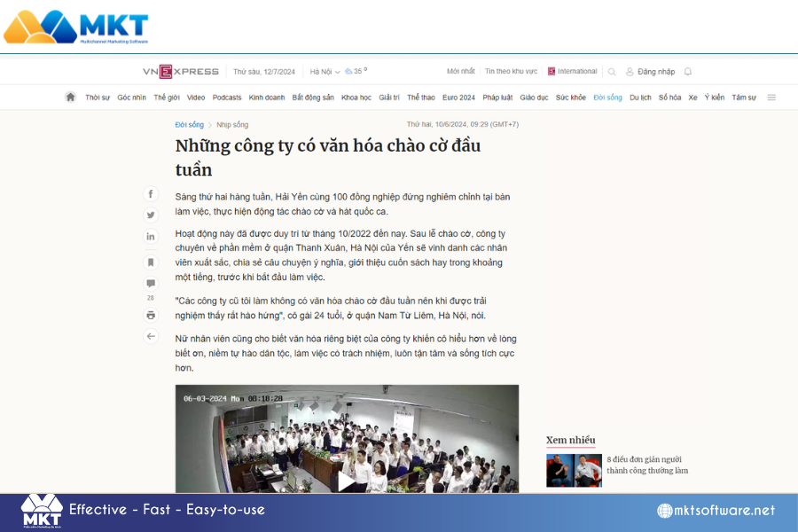Play the flag ceremony video

[346, 481]
